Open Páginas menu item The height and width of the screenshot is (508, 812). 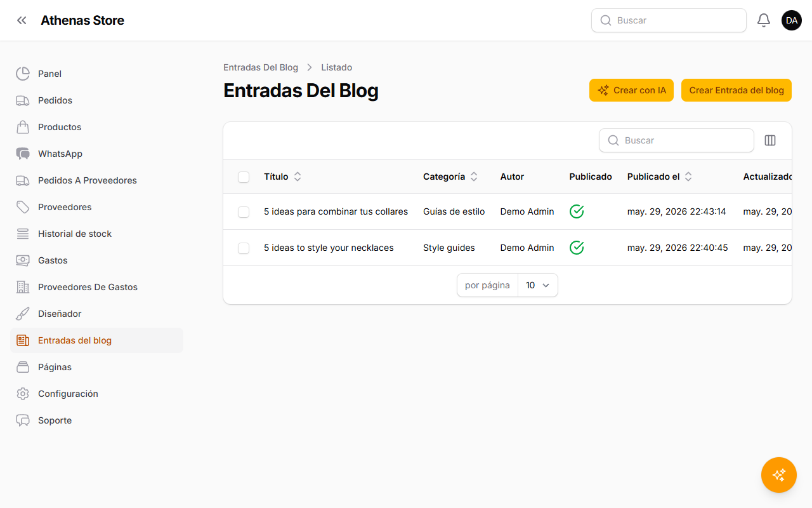96,367
